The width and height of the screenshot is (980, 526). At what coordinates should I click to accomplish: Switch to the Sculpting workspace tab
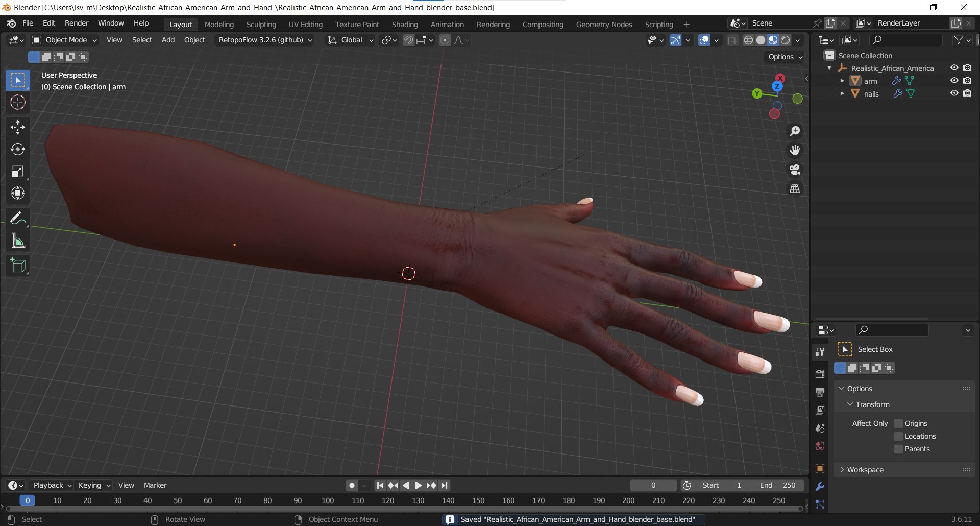click(x=261, y=24)
